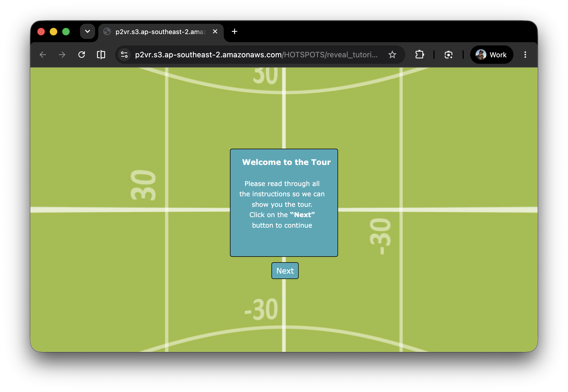Click the green fullscreen window button

(66, 32)
